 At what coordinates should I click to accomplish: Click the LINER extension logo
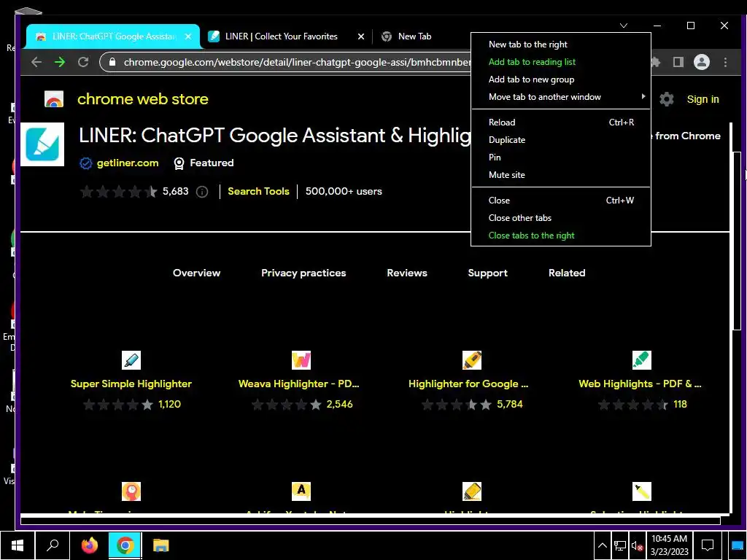(42, 144)
